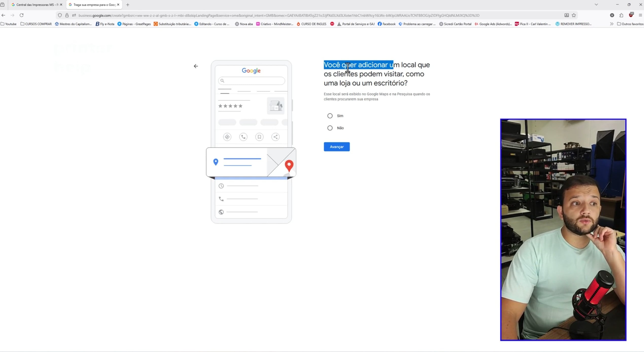Open the Facebook bookmark
The height and width of the screenshot is (352, 644).
[x=387, y=24]
